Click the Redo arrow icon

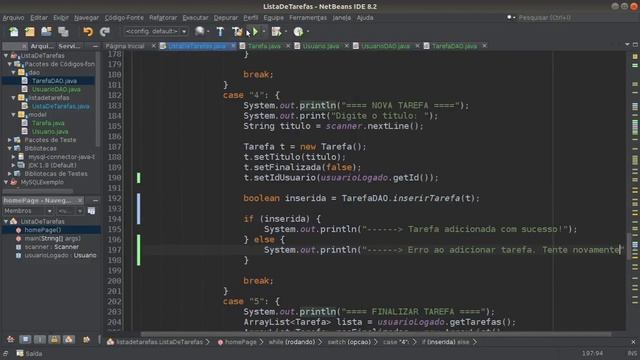[105, 31]
